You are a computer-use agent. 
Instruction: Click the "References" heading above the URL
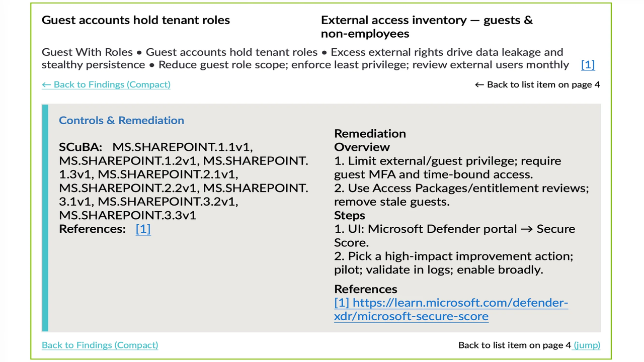[x=366, y=289]
